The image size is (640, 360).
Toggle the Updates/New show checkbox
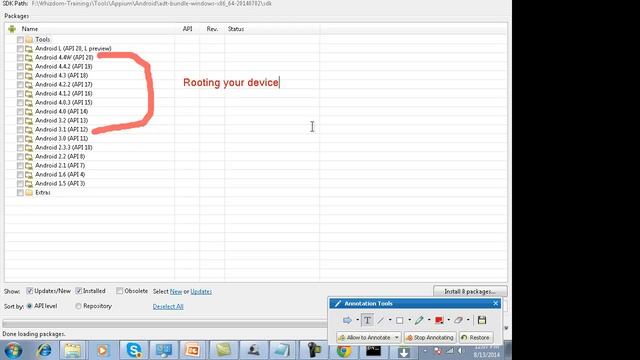click(29, 291)
